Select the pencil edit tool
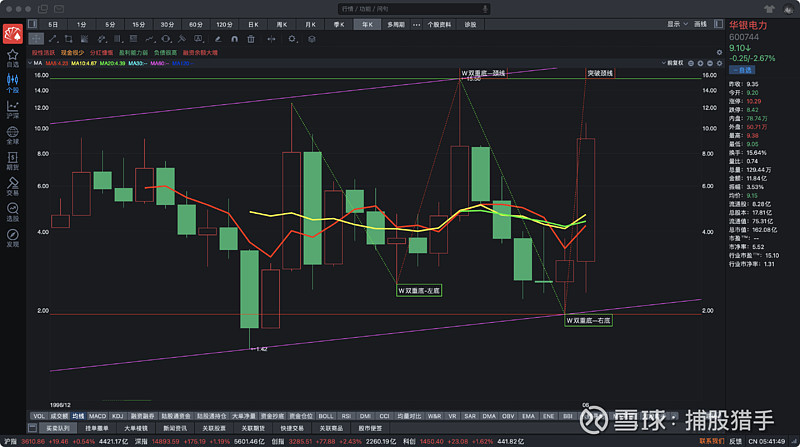 point(218,39)
